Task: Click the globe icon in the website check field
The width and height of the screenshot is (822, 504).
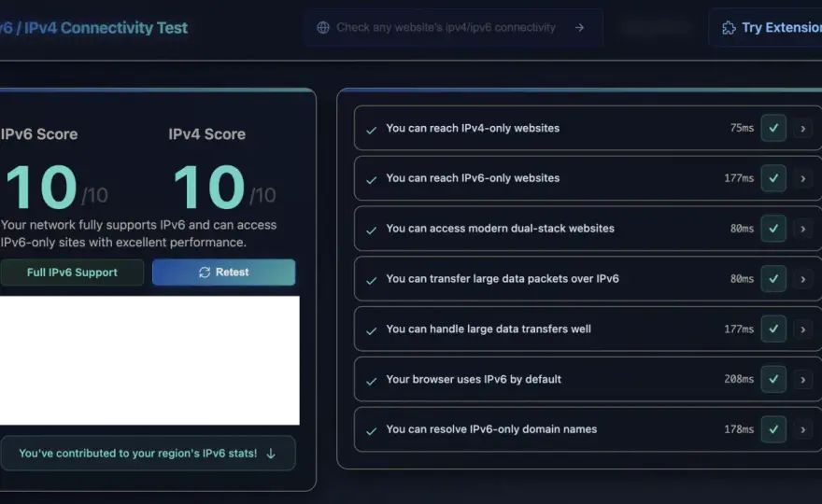Action: click(323, 27)
